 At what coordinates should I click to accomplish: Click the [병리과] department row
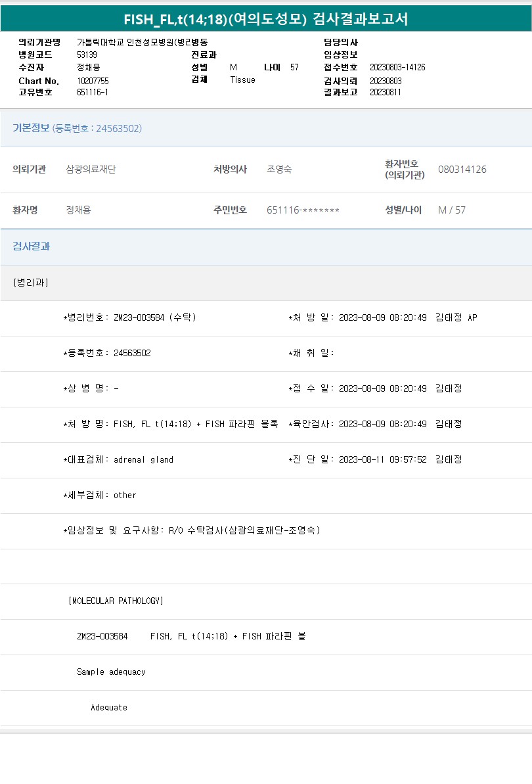point(30,283)
